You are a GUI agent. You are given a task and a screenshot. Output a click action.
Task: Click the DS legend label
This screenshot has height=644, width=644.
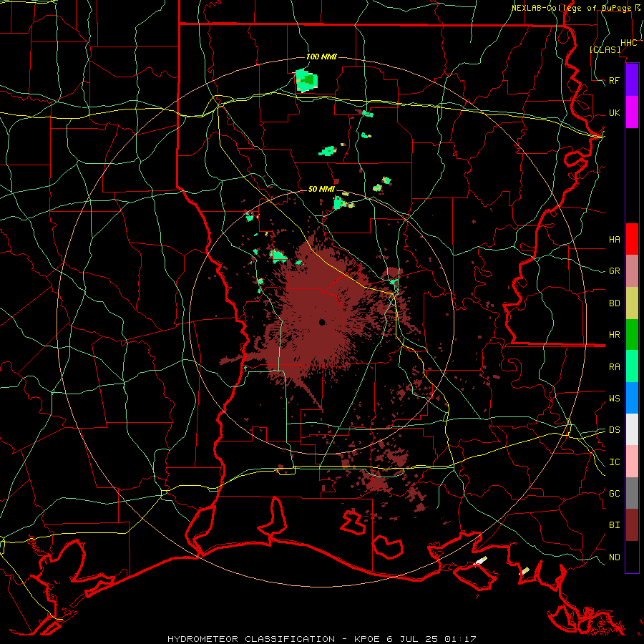(x=614, y=430)
